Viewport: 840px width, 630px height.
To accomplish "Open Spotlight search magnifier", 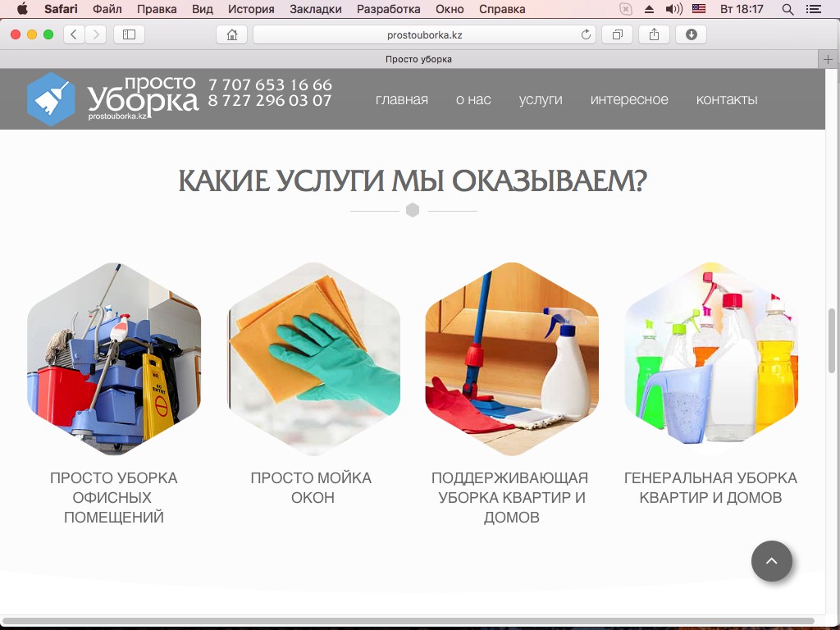I will [787, 8].
